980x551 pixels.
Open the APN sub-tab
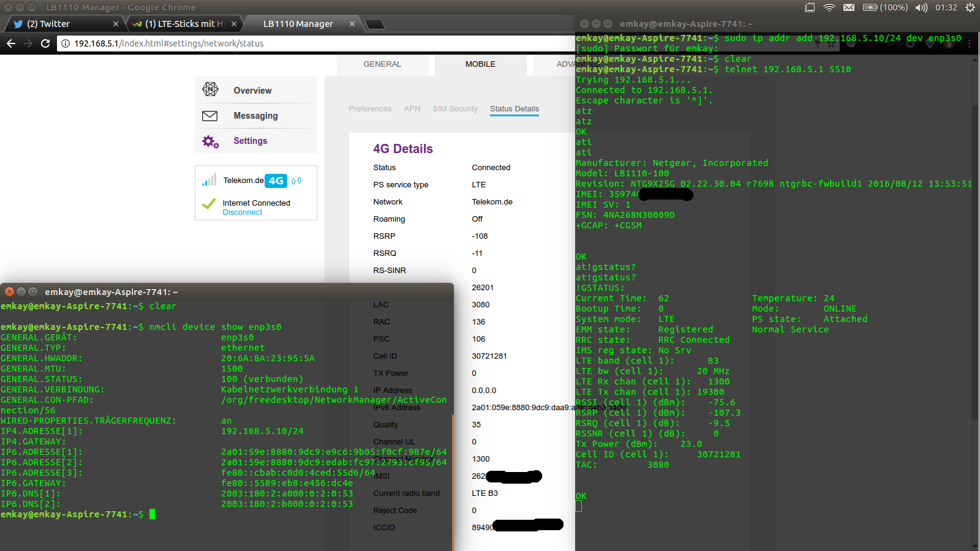coord(412,109)
